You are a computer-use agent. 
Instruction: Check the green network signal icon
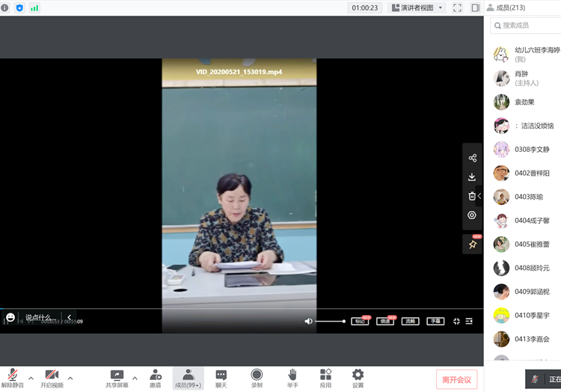tap(34, 8)
